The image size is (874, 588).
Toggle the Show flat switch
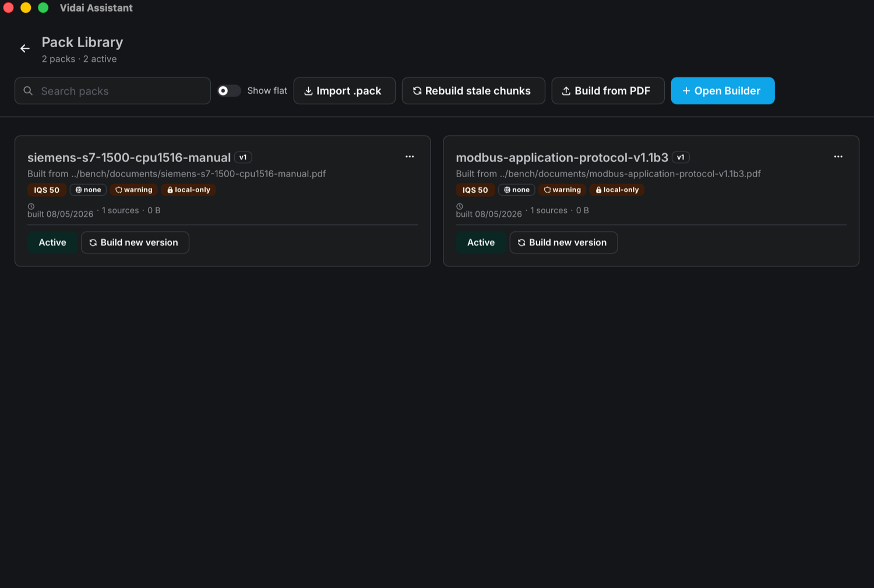click(229, 91)
